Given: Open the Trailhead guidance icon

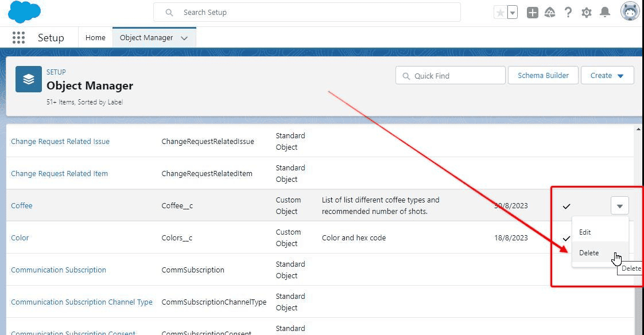Looking at the screenshot, I should click(x=549, y=13).
